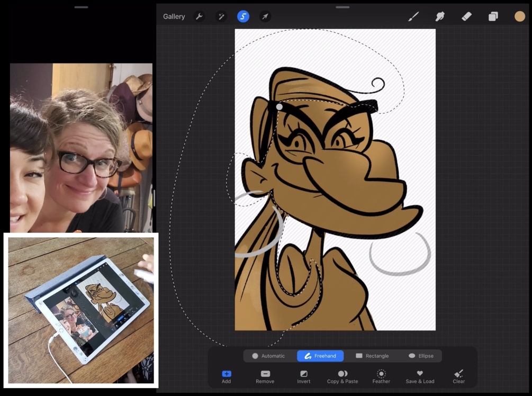Clear the current selection
Viewport: 532px width, 396px height.
pos(459,377)
